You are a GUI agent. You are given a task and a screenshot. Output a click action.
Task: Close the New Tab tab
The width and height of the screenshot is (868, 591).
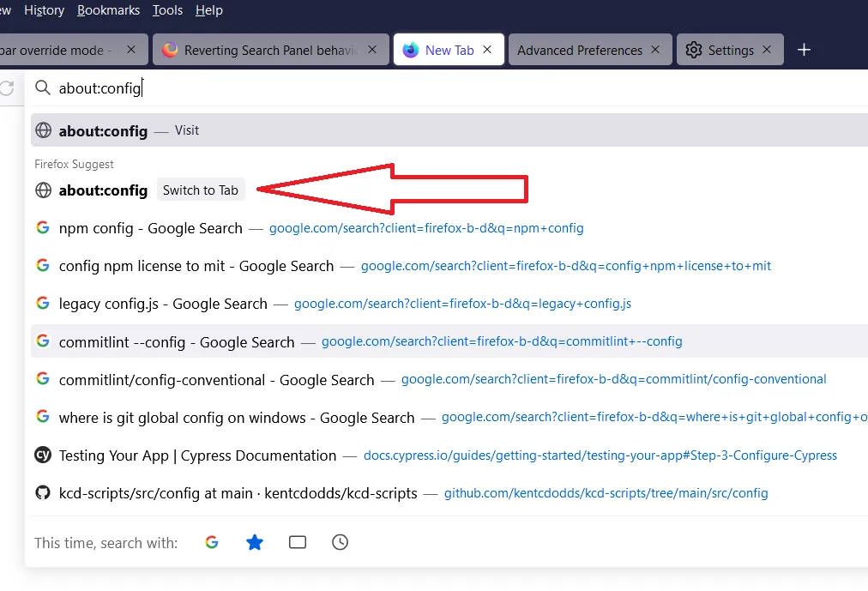pyautogui.click(x=487, y=50)
